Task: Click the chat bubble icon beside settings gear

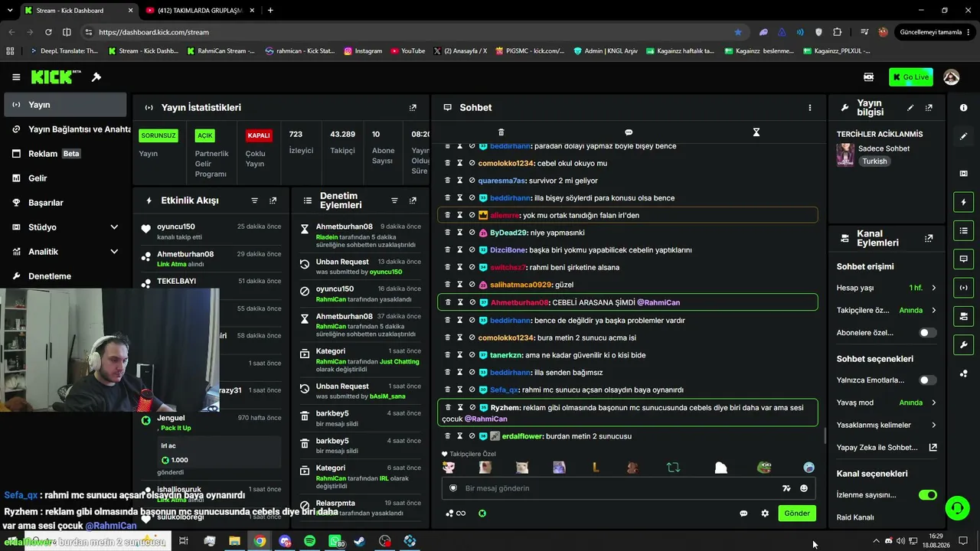Action: point(743,514)
